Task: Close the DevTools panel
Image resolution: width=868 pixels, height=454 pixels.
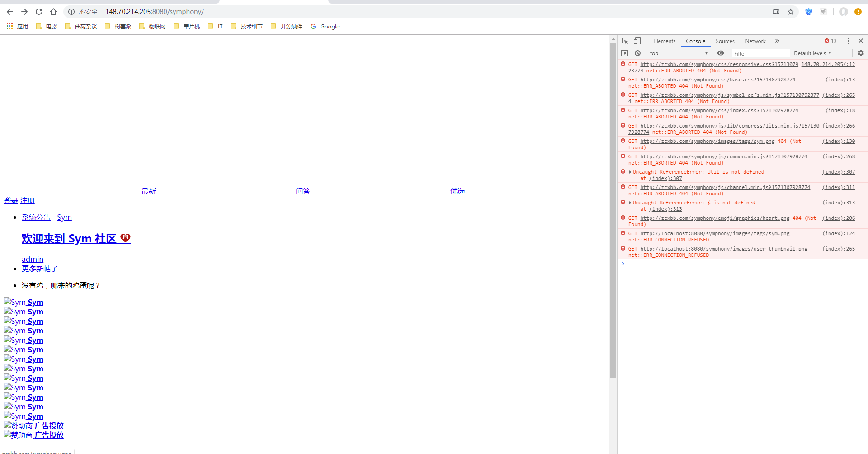Action: [x=861, y=41]
